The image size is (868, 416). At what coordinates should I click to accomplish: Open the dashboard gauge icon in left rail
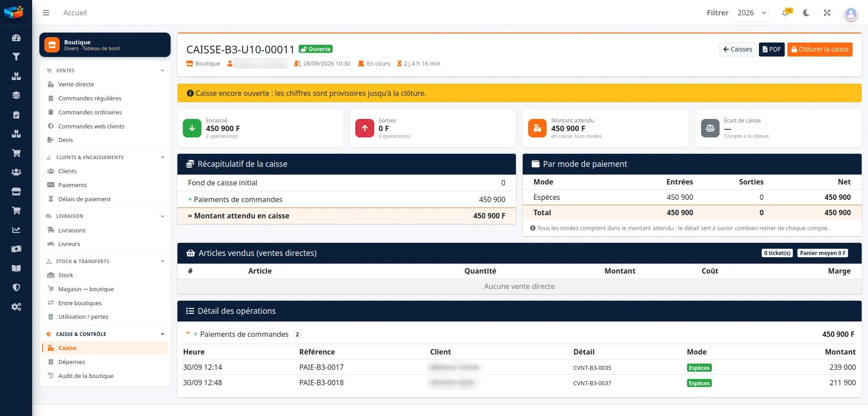tap(16, 38)
